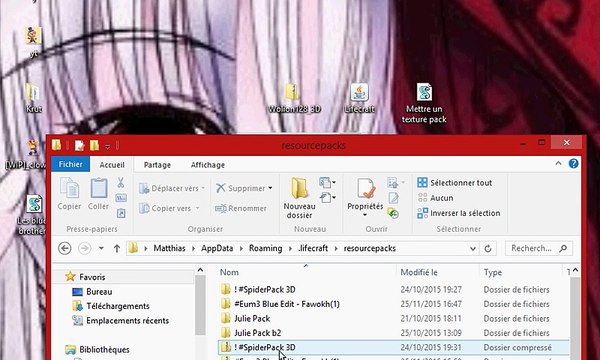
Task: Click the Explorer help question mark
Action: pos(573,164)
